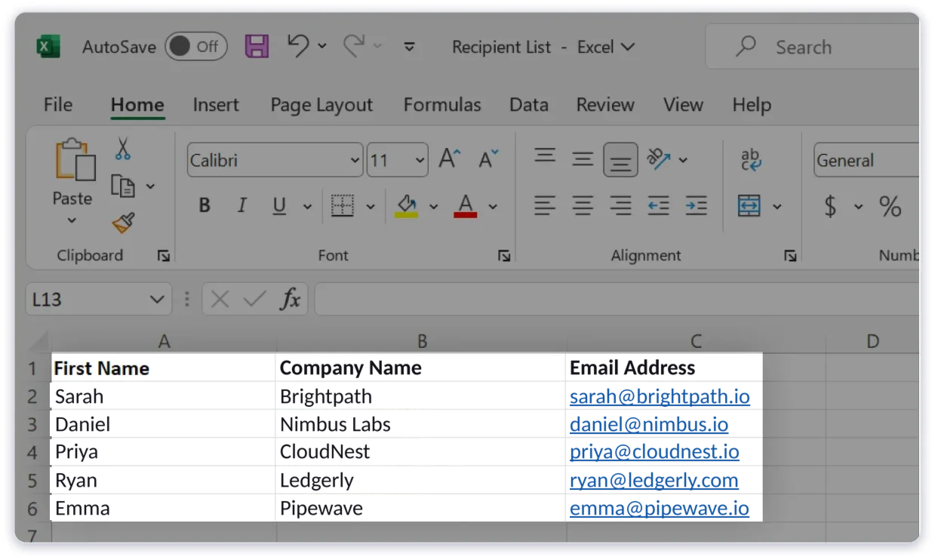This screenshot has height=560, width=935.
Task: Click the Bottom Align icon
Action: 620,160
